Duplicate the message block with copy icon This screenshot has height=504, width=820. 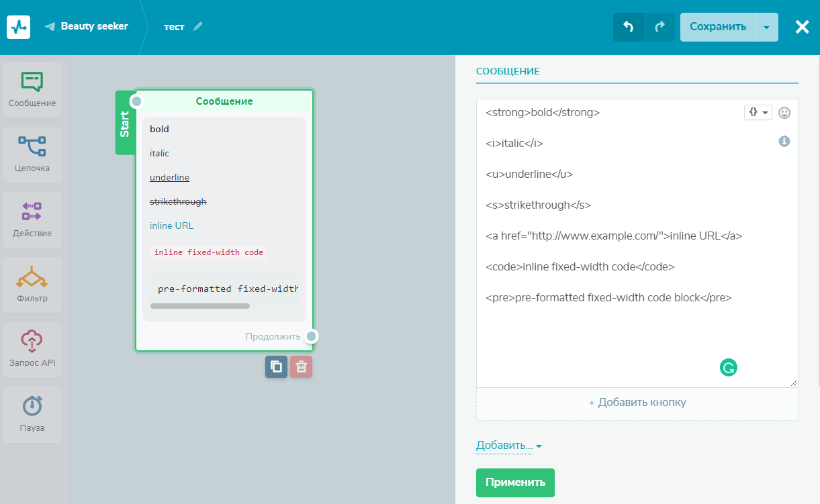tap(276, 366)
